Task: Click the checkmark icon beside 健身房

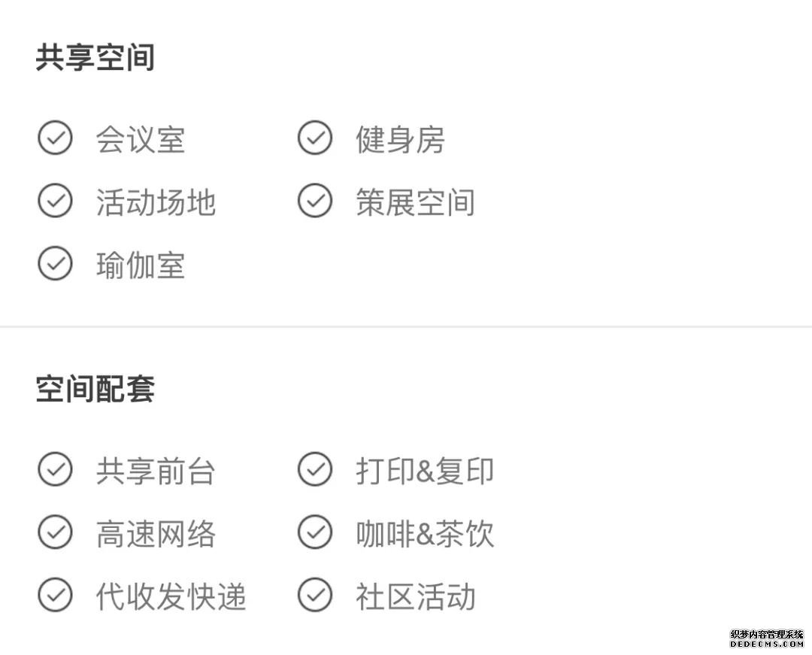Action: pos(315,138)
